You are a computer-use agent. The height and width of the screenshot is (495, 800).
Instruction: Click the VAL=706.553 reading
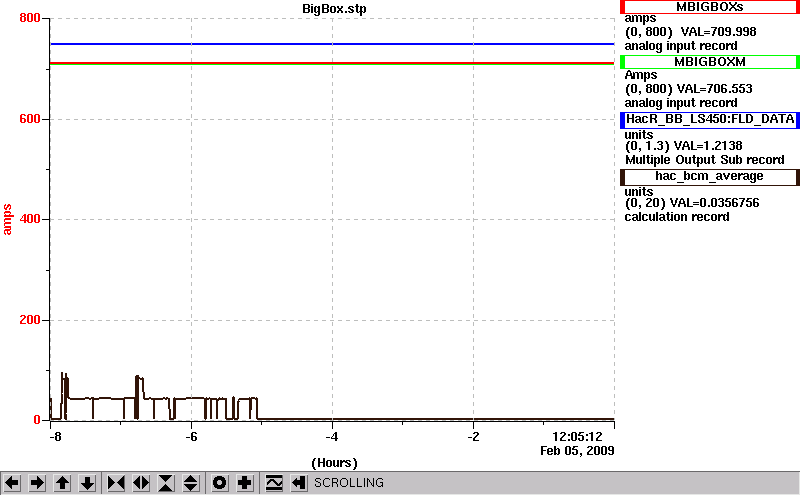[714, 89]
